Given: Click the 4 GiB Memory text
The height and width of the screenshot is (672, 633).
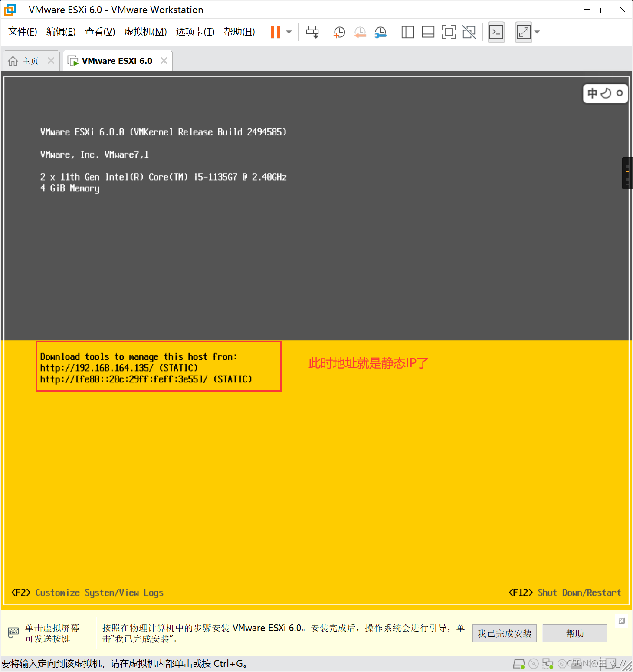Looking at the screenshot, I should click(x=70, y=188).
